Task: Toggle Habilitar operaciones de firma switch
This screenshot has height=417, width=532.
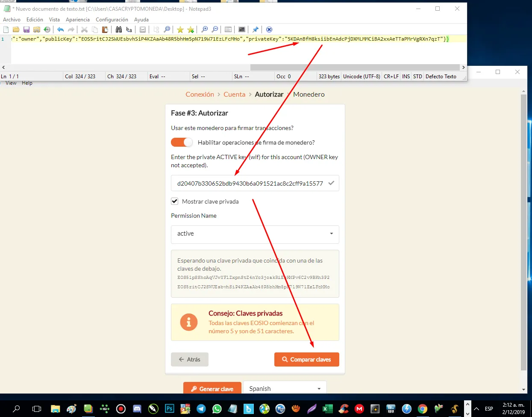Action: coord(182,142)
